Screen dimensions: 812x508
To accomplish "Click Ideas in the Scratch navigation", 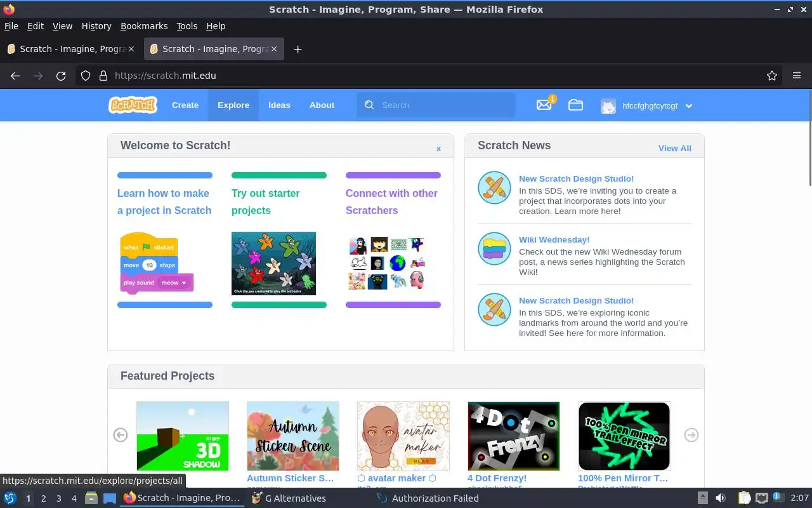I will (x=279, y=105).
